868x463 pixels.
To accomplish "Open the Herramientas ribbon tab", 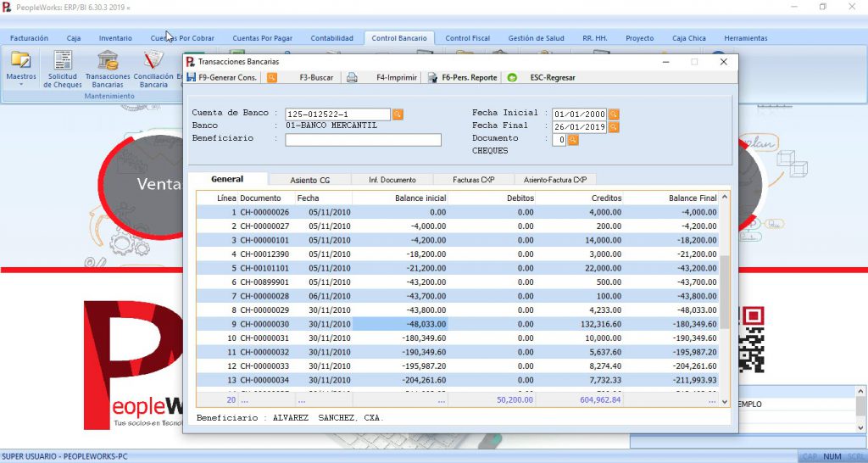I will [746, 38].
